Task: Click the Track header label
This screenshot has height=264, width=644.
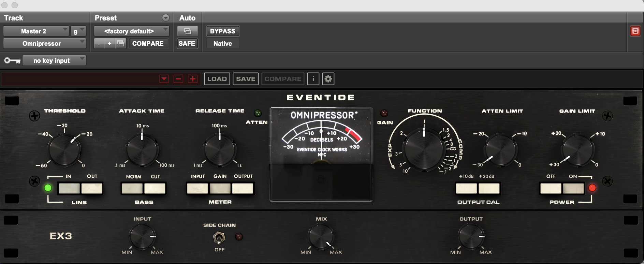Action: (14, 18)
